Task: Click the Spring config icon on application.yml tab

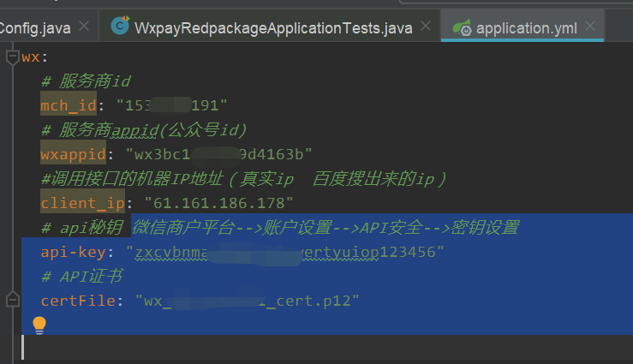Action: (462, 27)
